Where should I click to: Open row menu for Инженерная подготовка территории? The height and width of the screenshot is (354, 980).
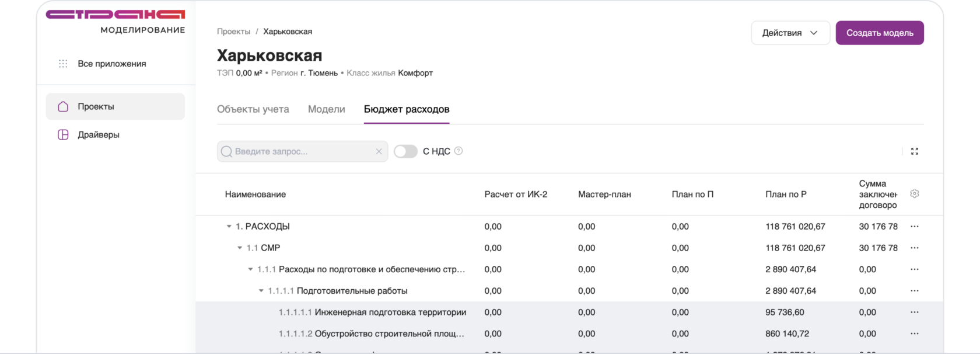pyautogui.click(x=914, y=313)
